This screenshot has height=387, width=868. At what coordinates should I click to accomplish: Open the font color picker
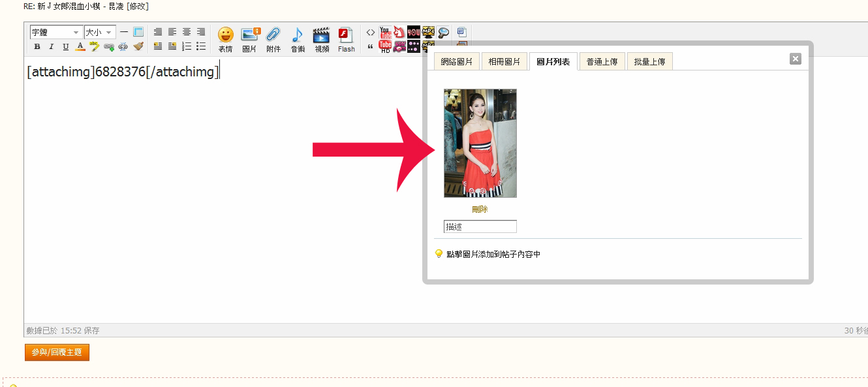(80, 46)
